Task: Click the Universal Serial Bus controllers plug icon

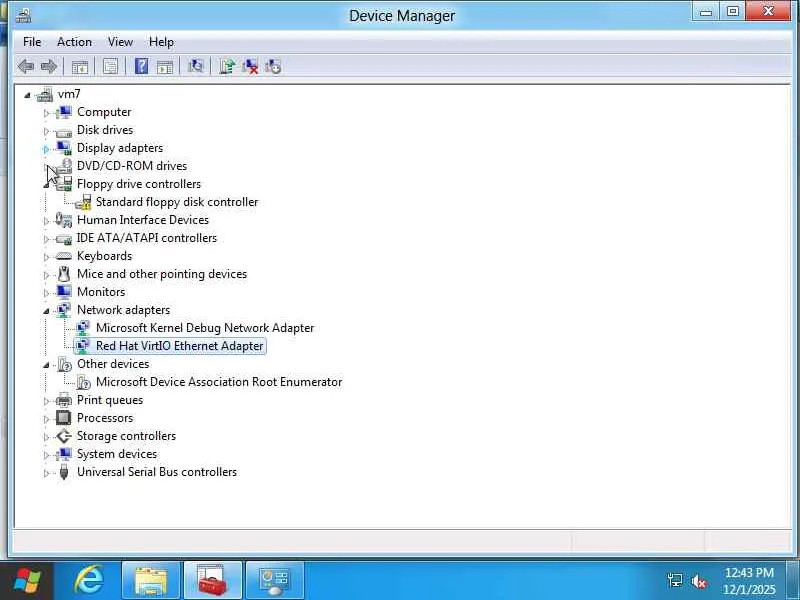Action: pos(64,472)
